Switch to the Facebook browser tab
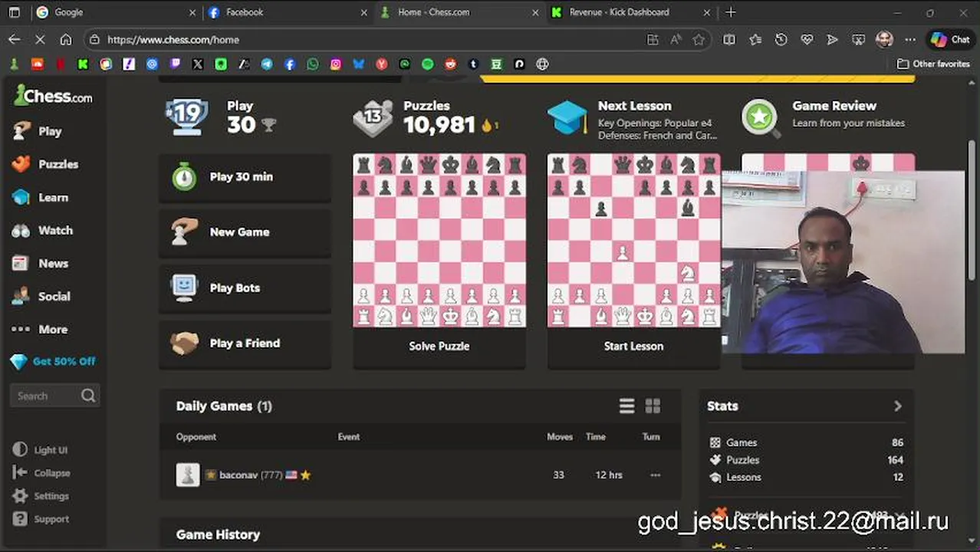This screenshot has height=552, width=980. [x=288, y=12]
